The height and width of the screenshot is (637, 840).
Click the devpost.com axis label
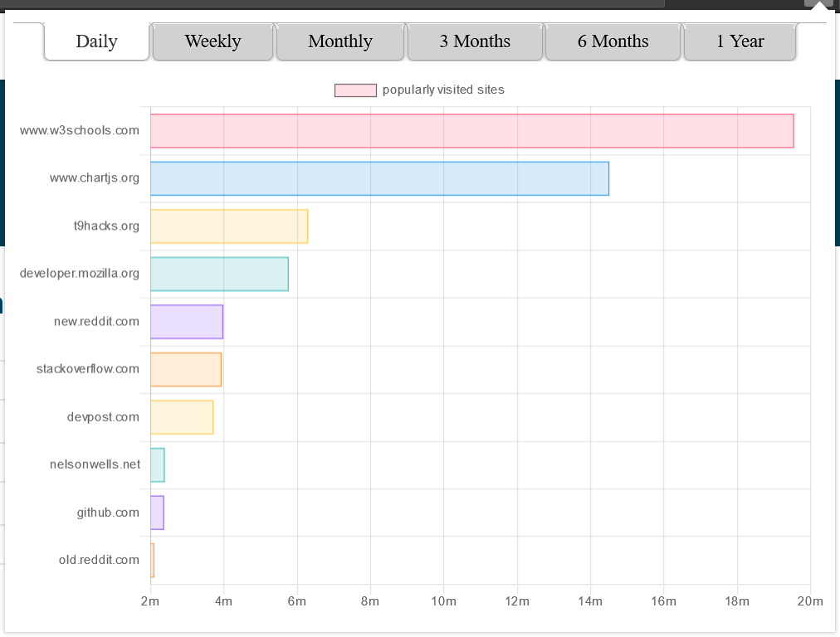(103, 417)
